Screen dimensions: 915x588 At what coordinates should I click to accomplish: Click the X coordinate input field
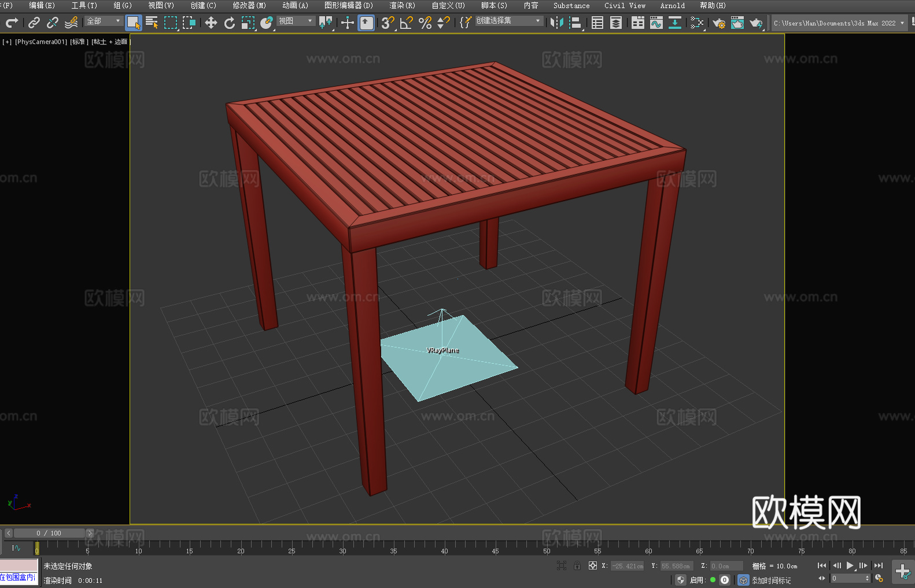(x=628, y=566)
